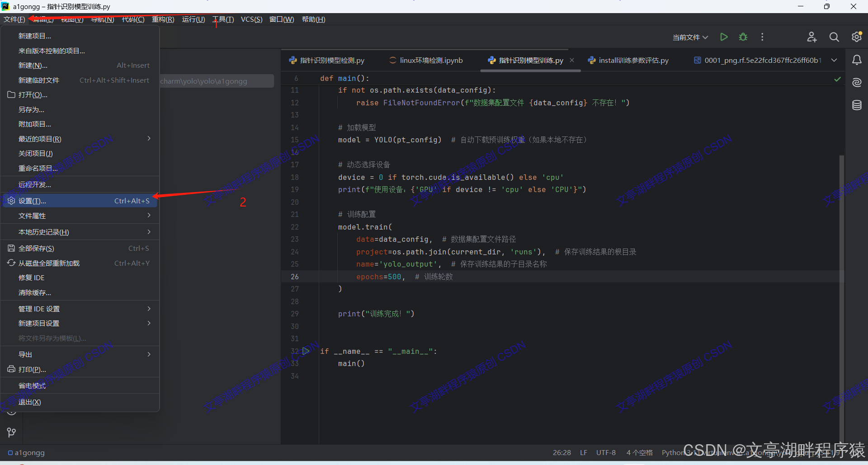
Task: Choose 退出(X) menu entry
Action: tap(80, 402)
